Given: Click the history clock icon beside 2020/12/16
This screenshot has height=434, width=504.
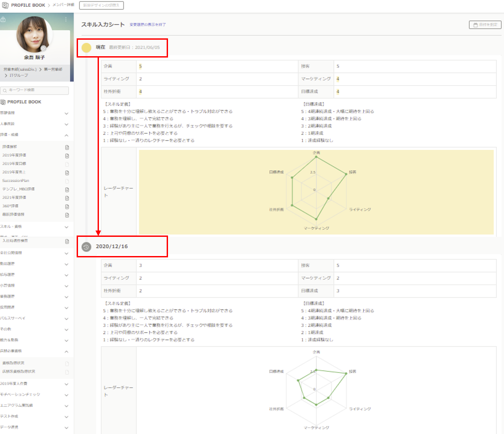Looking at the screenshot, I should [86, 247].
